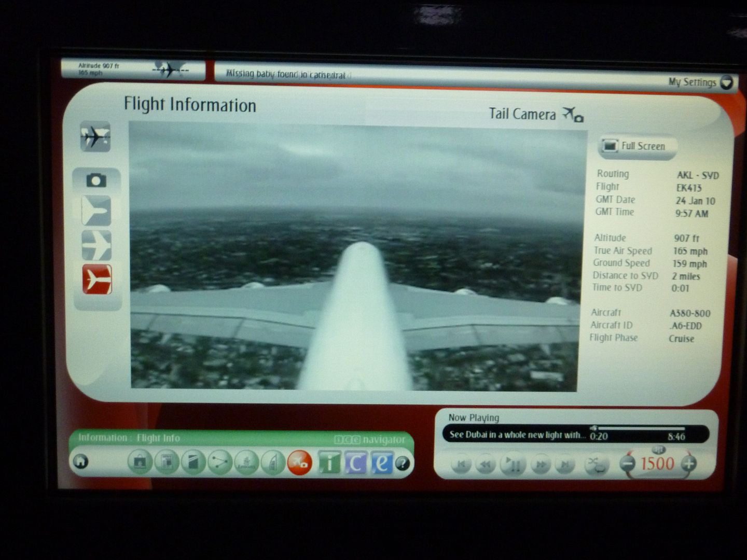Increase channel with plus button
The image size is (747, 560).
tap(689, 463)
